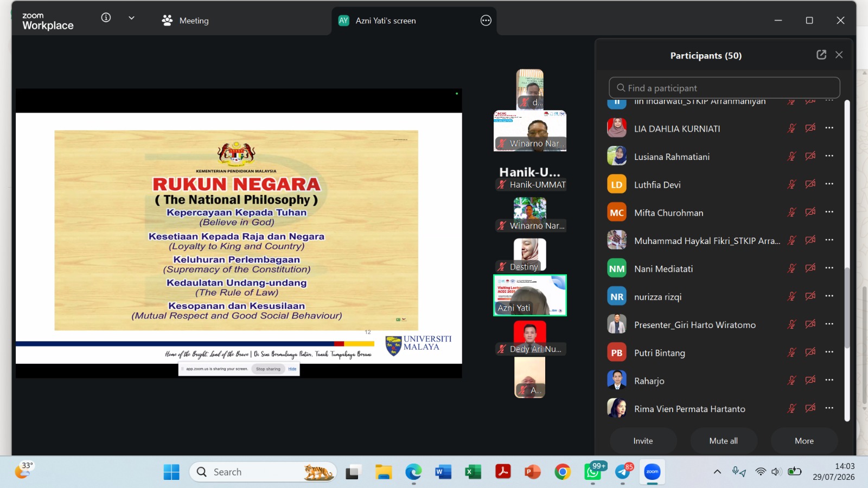Click the NM avatar for Nani Mediatati
This screenshot has height=488, width=868.
(617, 268)
